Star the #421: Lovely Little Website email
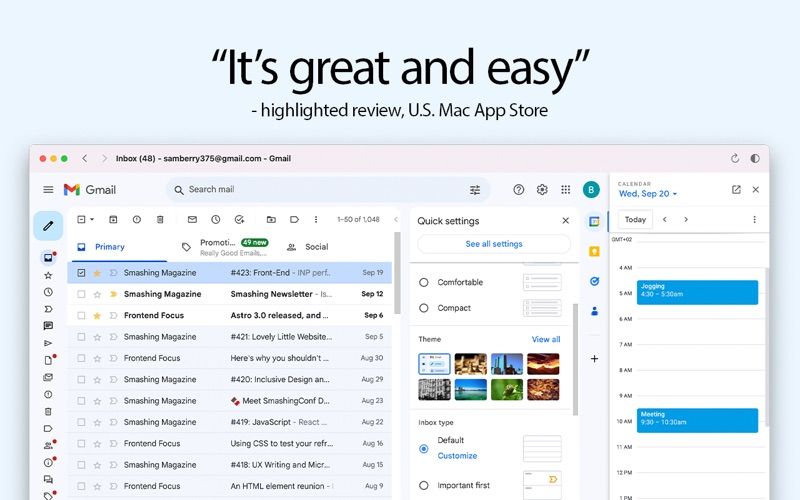The width and height of the screenshot is (800, 500). [97, 337]
